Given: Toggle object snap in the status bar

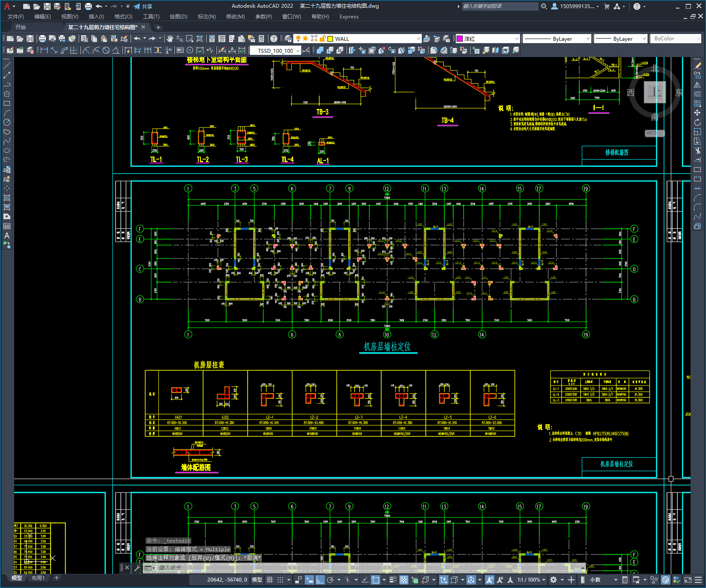Looking at the screenshot, I should click(x=376, y=580).
